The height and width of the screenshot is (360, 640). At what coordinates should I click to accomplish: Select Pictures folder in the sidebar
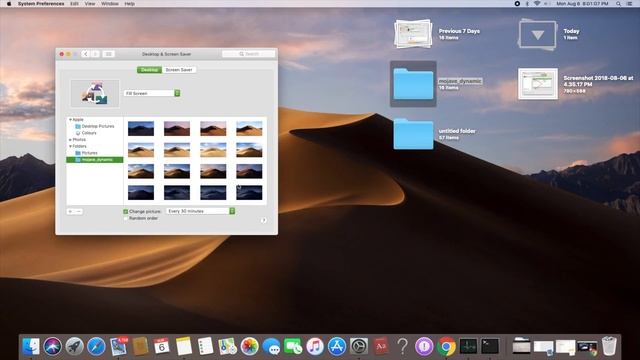click(94, 153)
